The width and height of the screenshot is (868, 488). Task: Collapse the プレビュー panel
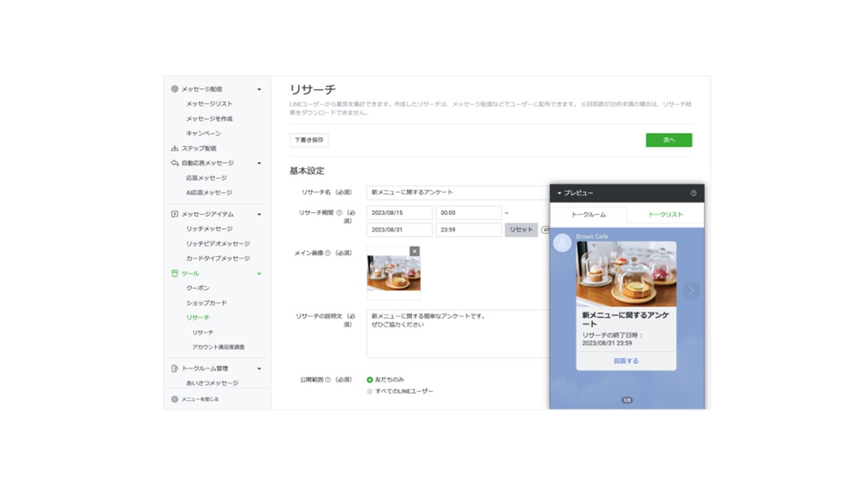(559, 193)
